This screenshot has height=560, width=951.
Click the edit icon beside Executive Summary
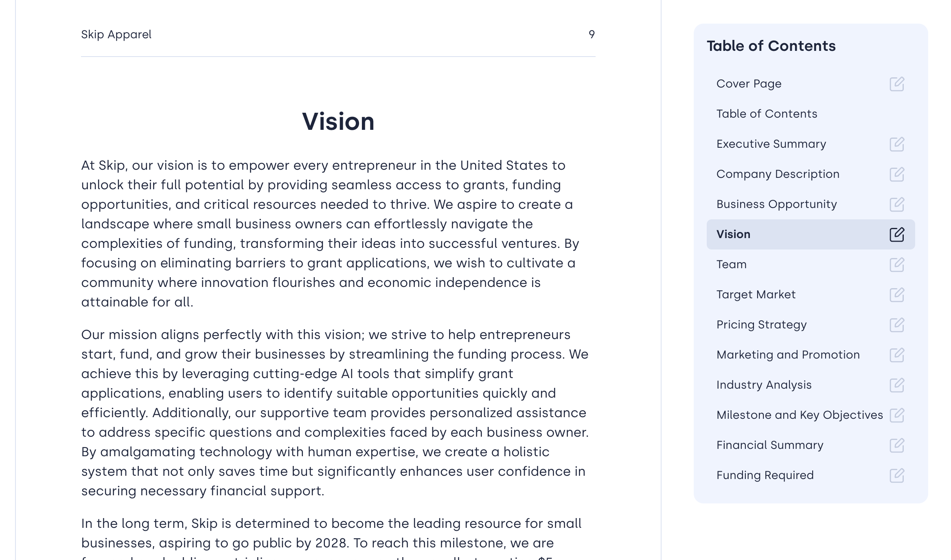(x=897, y=144)
